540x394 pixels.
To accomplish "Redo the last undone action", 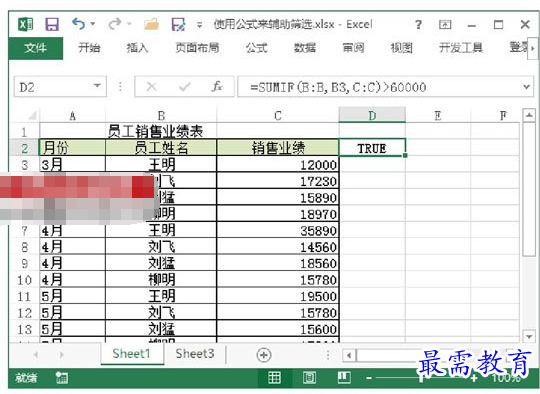I will pyautogui.click(x=115, y=24).
